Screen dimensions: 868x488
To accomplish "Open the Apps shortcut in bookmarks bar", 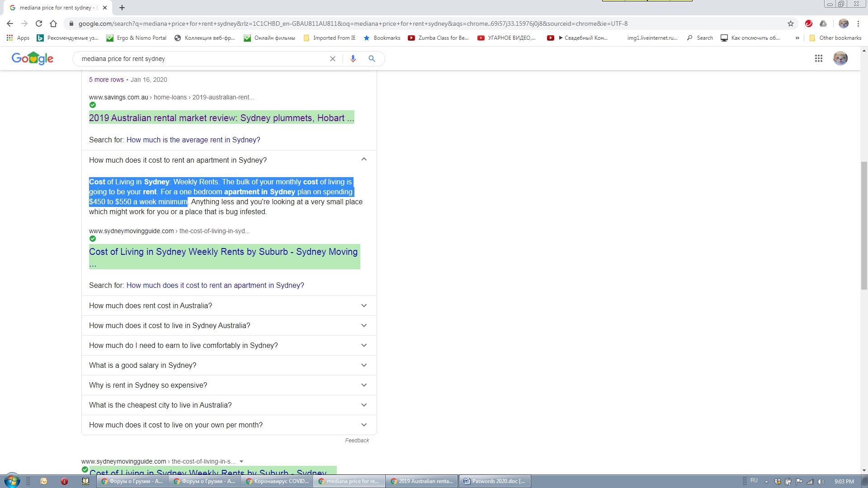I will (x=18, y=38).
